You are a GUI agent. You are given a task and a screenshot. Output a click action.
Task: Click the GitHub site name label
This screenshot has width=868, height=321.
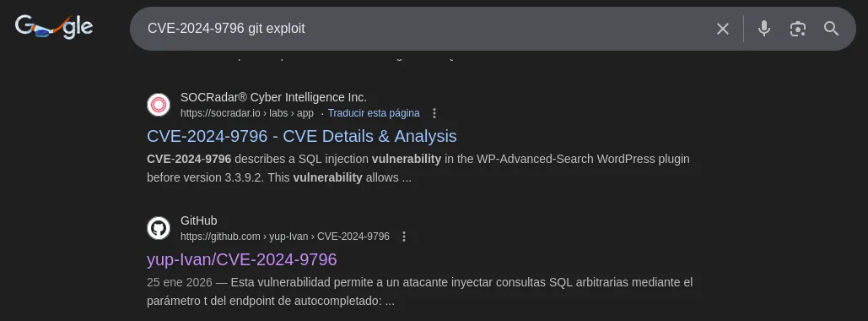199,220
